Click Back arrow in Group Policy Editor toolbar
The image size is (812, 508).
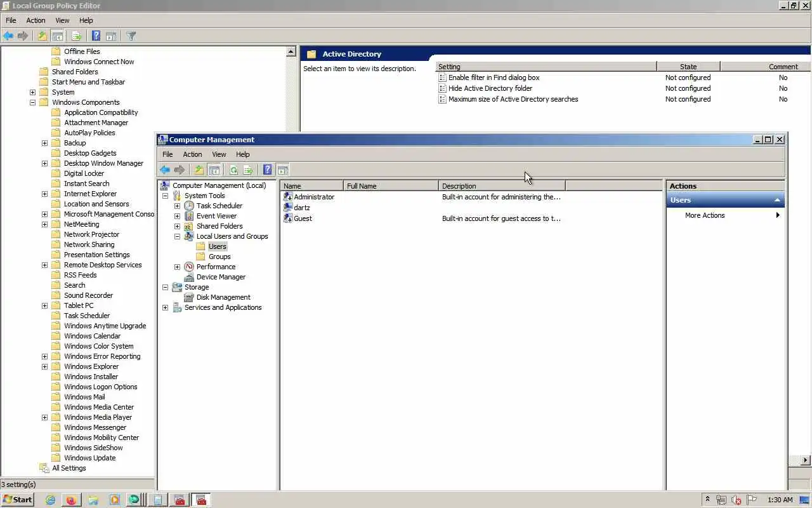point(8,36)
